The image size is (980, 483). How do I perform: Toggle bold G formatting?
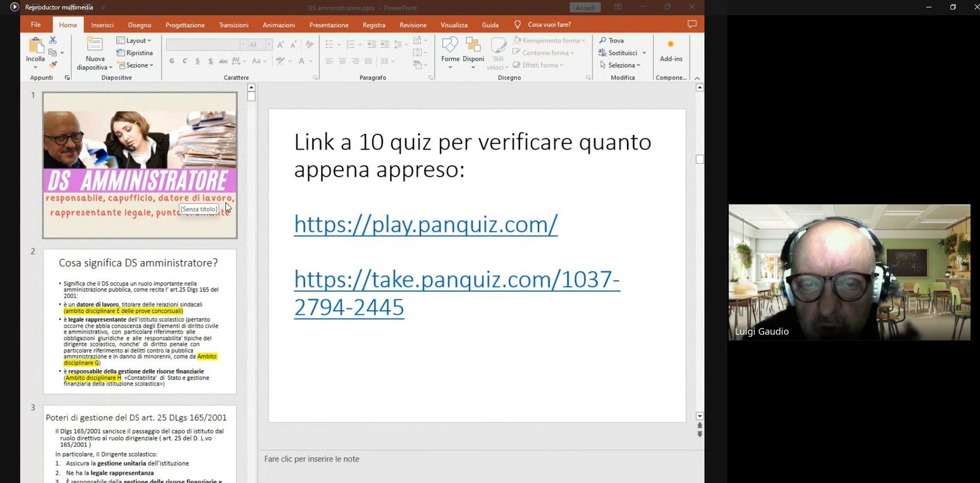point(172,61)
